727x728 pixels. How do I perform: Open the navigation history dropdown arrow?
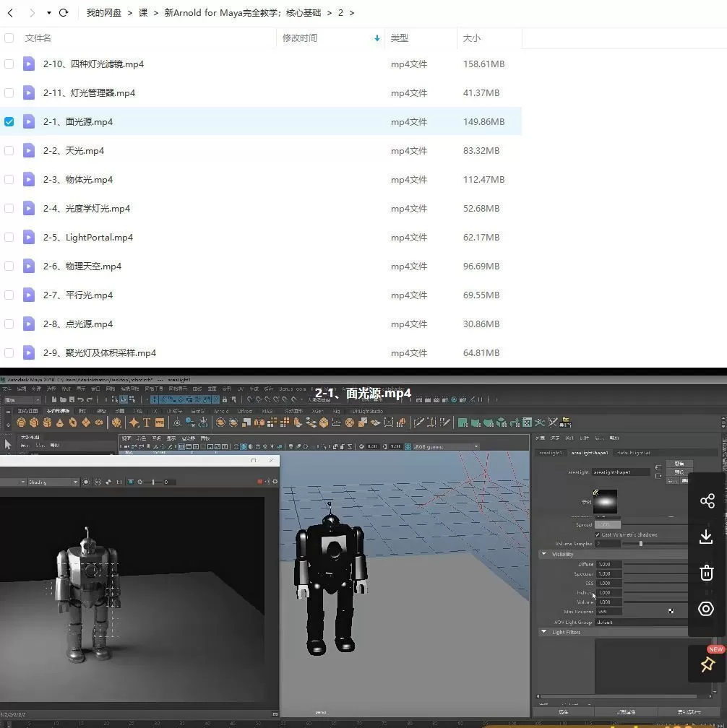(x=48, y=13)
